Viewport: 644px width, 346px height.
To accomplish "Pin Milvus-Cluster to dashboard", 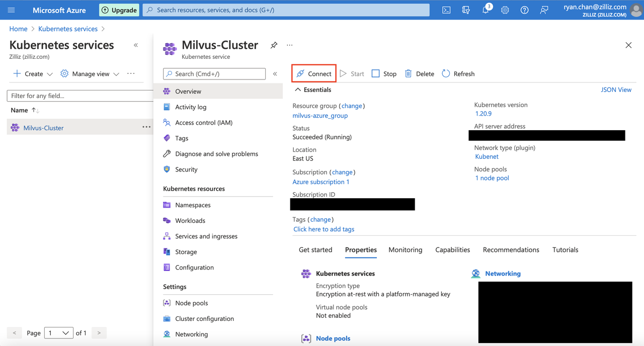I will tap(274, 45).
